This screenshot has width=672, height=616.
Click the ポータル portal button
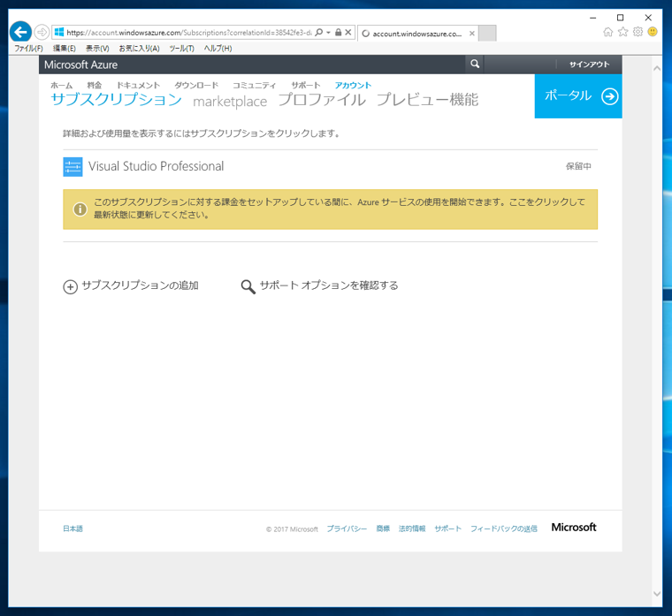click(x=578, y=96)
